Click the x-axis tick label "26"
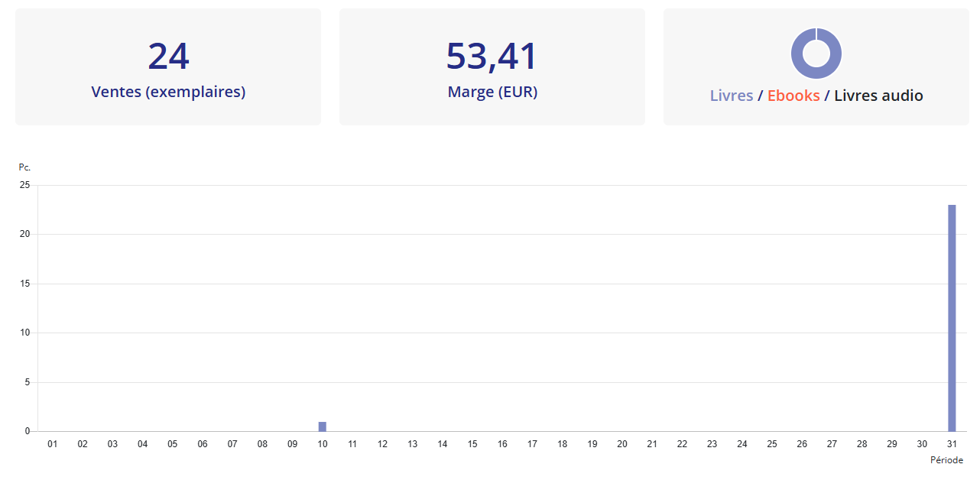The image size is (980, 477). 802,444
